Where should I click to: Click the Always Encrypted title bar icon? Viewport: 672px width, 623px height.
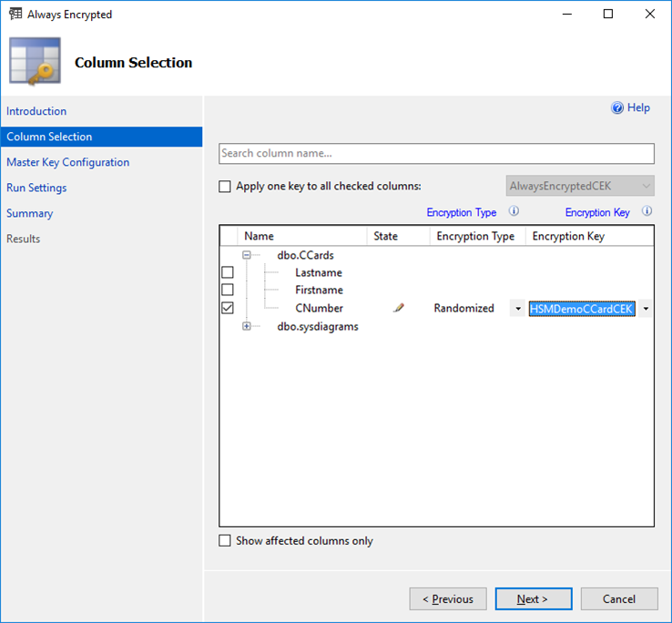click(15, 15)
